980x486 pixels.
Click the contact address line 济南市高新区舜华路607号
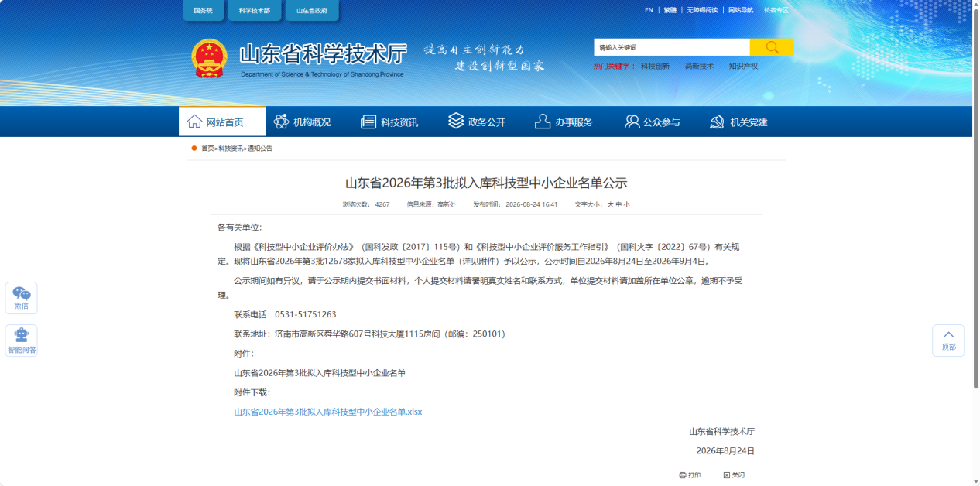(x=369, y=334)
